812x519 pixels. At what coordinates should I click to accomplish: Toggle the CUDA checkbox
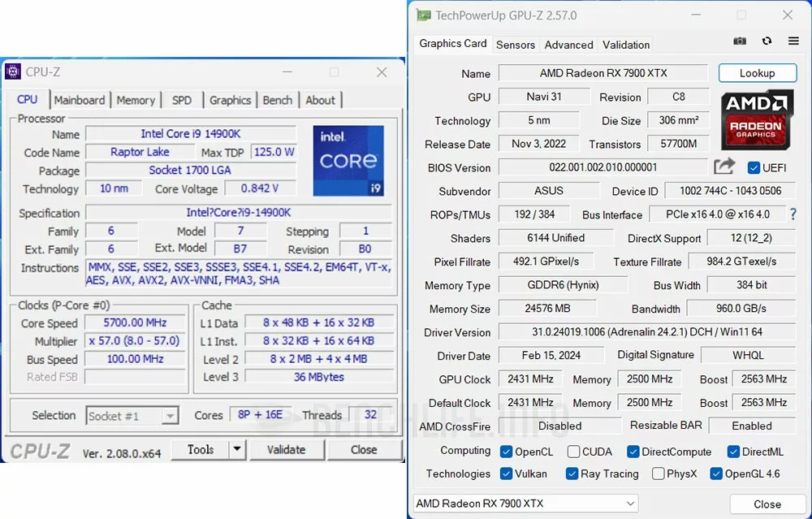[573, 452]
